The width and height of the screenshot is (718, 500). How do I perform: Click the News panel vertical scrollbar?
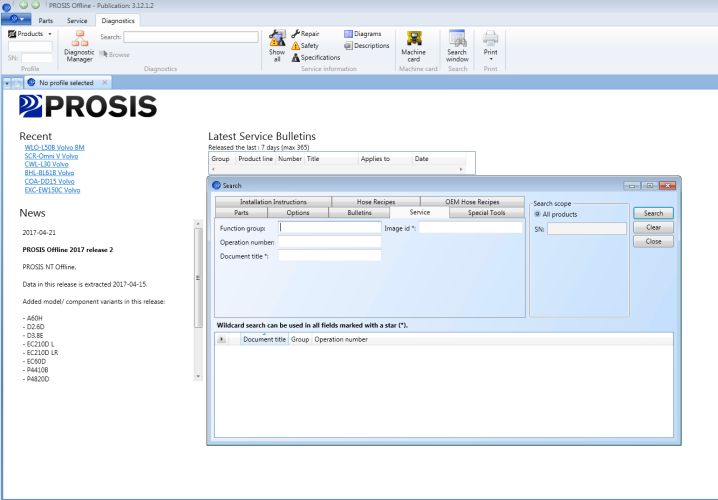[198, 277]
